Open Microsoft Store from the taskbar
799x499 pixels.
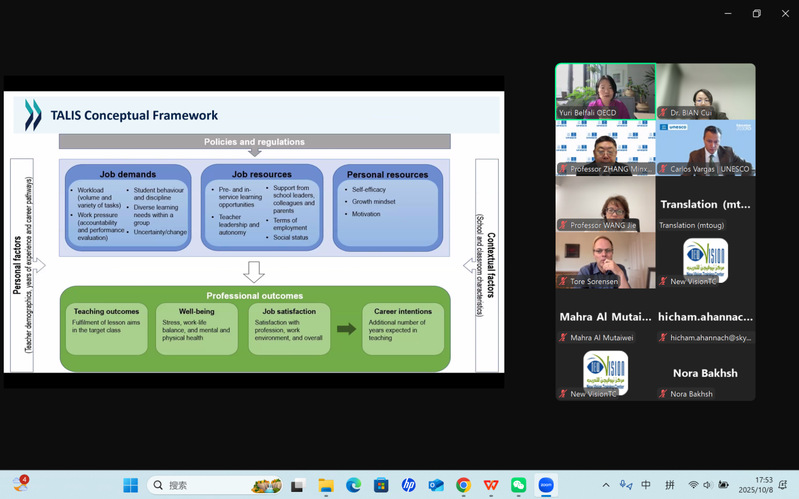[x=381, y=485]
